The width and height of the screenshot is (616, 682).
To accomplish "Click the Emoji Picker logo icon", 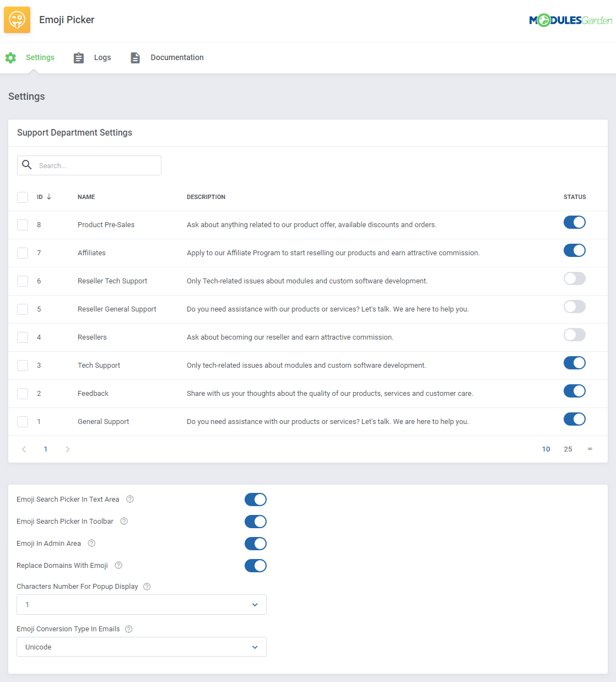I will point(17,20).
